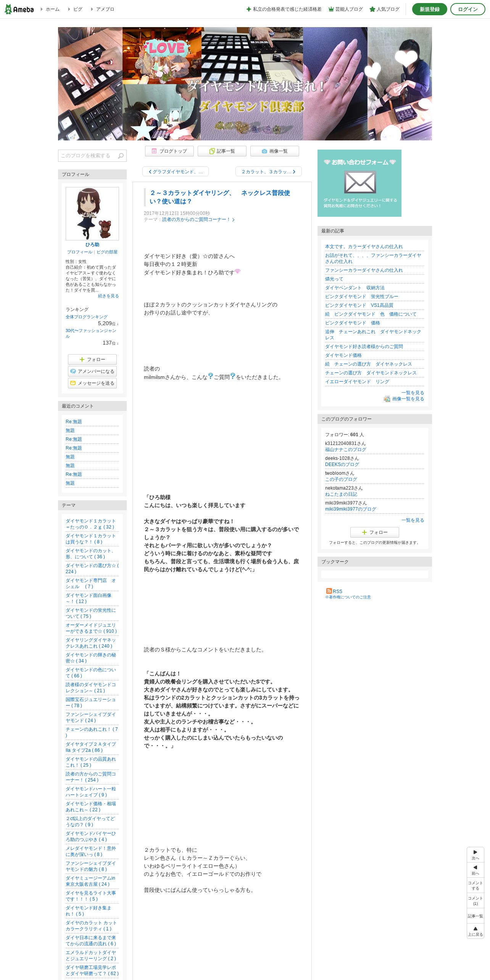Open theme ダイヤモンドの蛍光性について(75)
490x980 pixels.
tap(91, 613)
